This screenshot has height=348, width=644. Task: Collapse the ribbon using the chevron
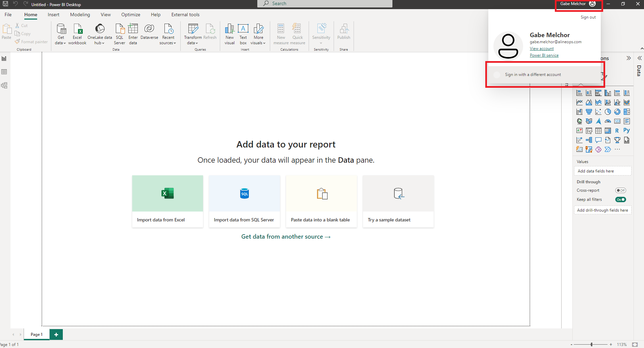(642, 49)
